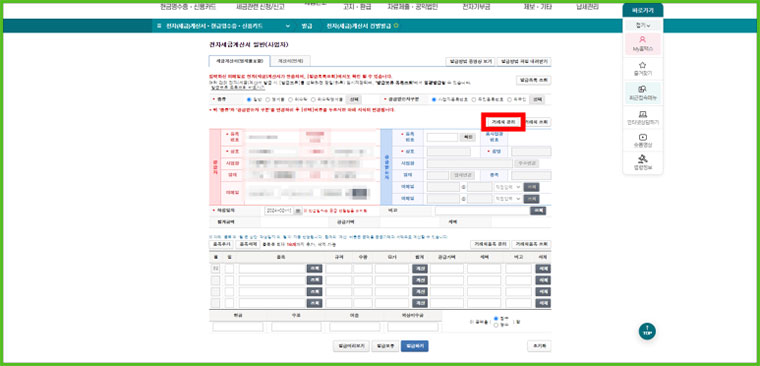Open 전자기부금 top menu

click(476, 7)
